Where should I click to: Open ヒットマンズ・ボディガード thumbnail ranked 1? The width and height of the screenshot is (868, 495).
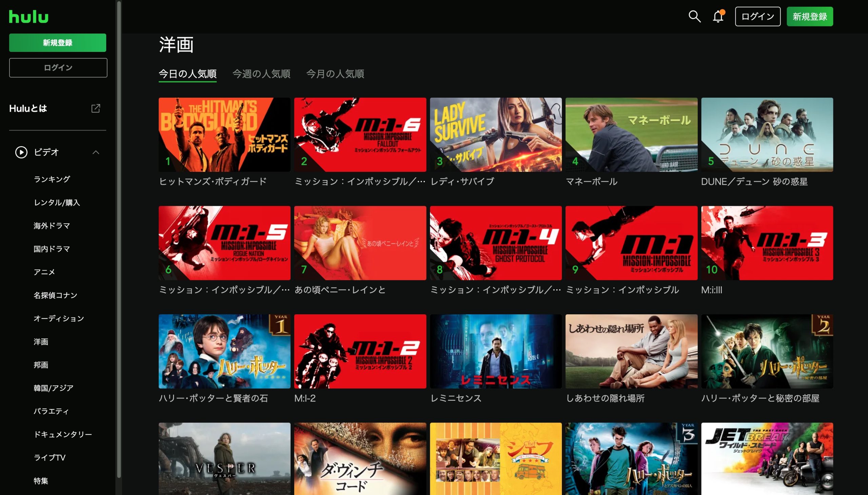(224, 135)
